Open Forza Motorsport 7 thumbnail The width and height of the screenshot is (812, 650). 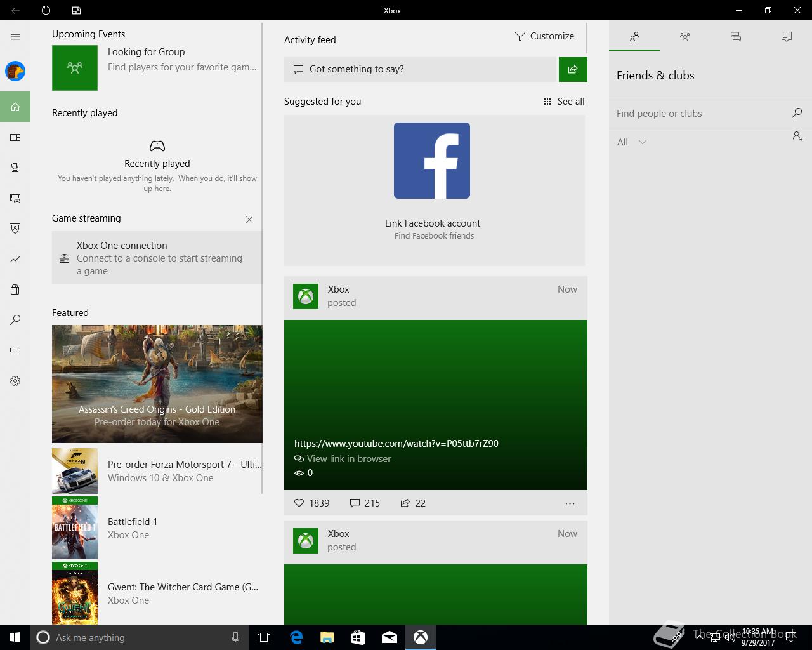point(75,471)
